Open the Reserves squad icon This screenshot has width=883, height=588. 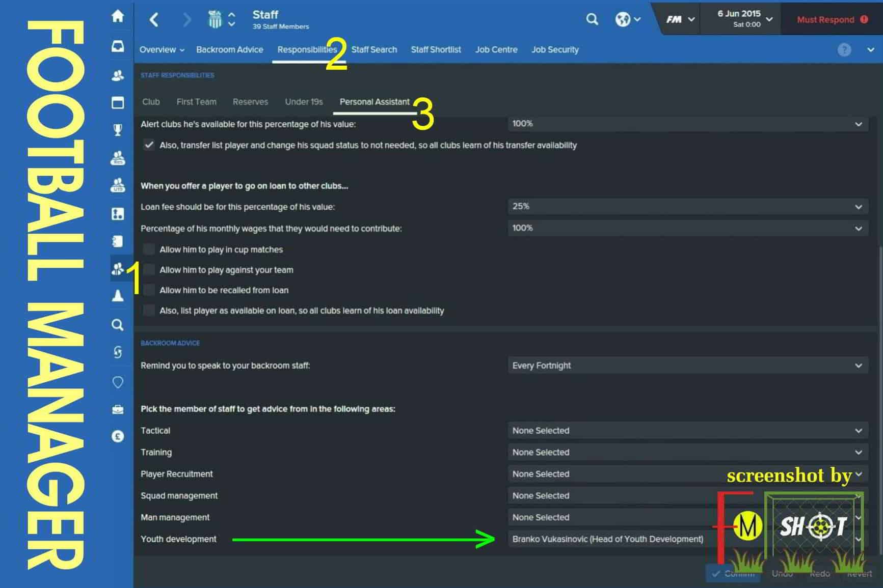(118, 158)
